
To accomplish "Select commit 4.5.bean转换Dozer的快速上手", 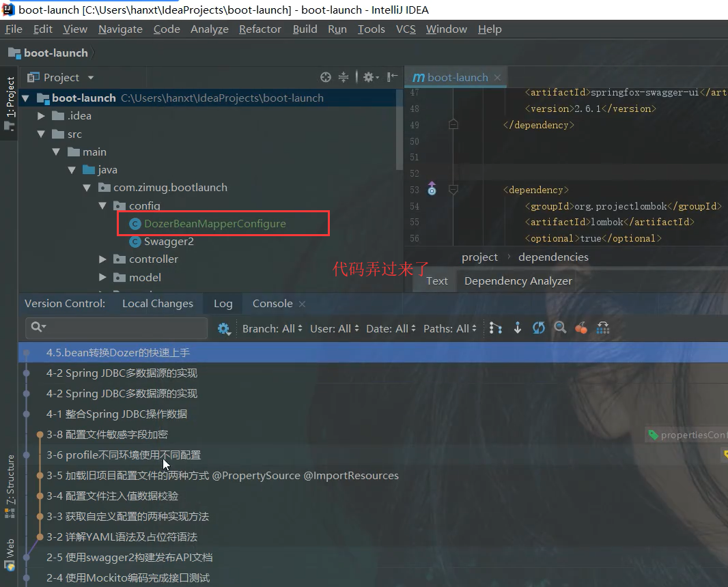I will pyautogui.click(x=374, y=353).
